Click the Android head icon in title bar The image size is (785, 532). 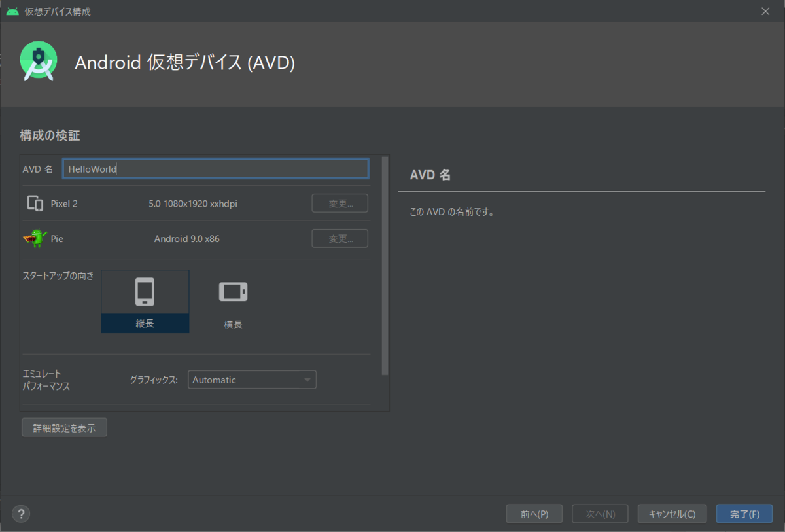click(12, 11)
